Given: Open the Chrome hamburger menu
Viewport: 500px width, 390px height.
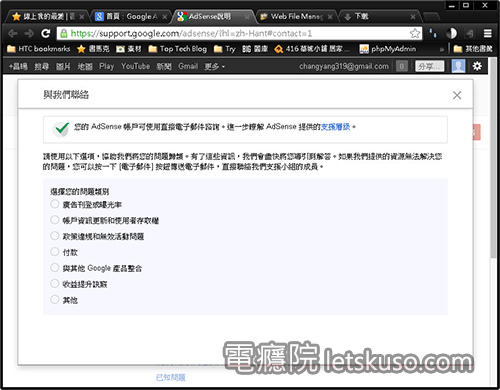Looking at the screenshot, I should [x=488, y=33].
